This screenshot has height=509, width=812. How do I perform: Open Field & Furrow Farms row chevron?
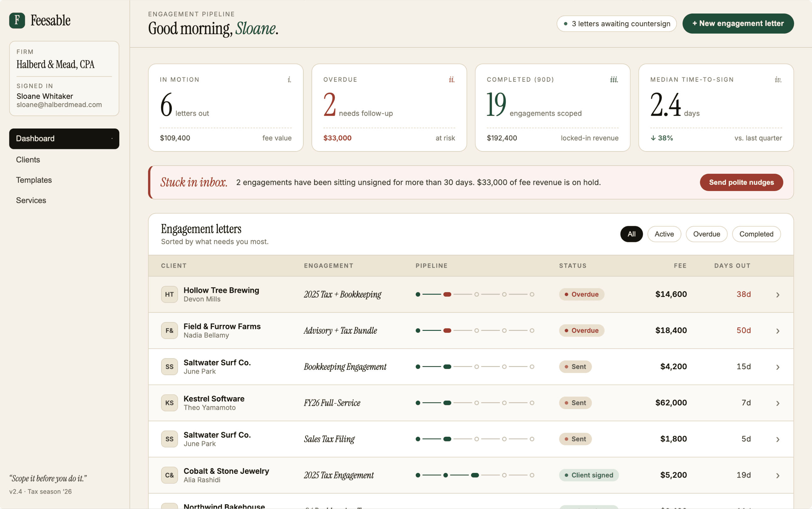click(778, 331)
